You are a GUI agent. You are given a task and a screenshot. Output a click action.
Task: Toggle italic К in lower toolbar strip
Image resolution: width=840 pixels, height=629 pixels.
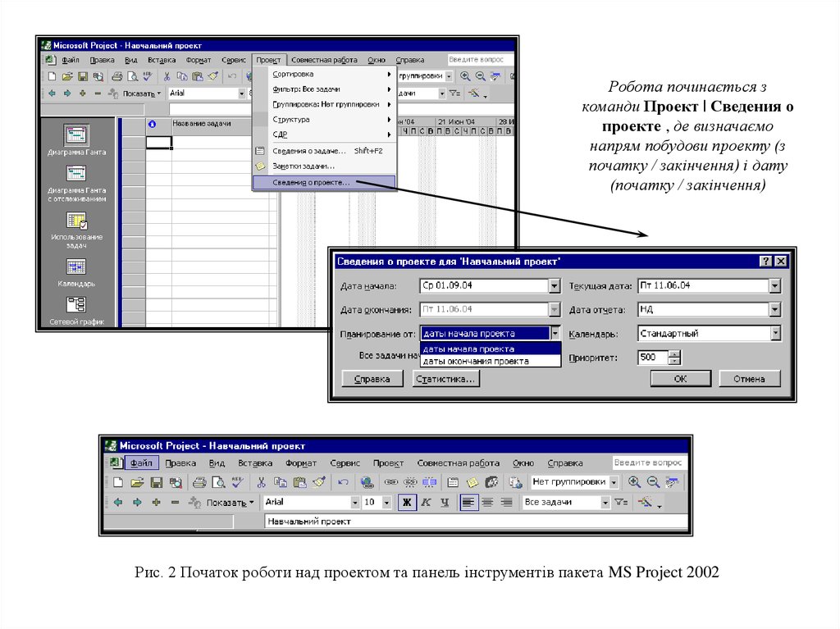pyautogui.click(x=426, y=502)
